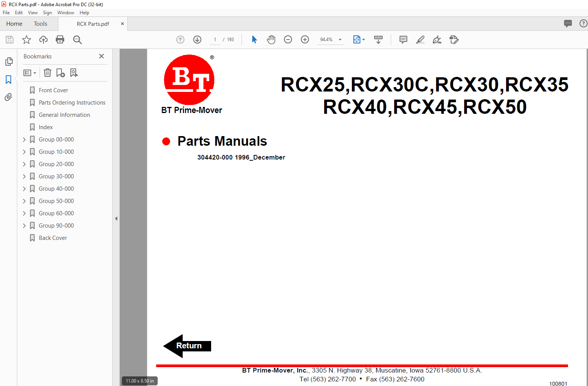Select the arrow Selection tool
The height and width of the screenshot is (386, 588).
pyautogui.click(x=254, y=40)
